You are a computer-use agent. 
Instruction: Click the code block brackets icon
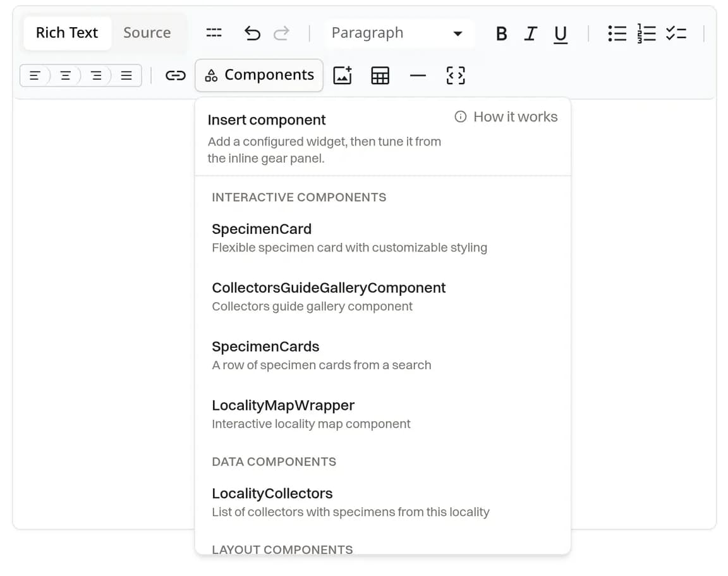pyautogui.click(x=456, y=75)
